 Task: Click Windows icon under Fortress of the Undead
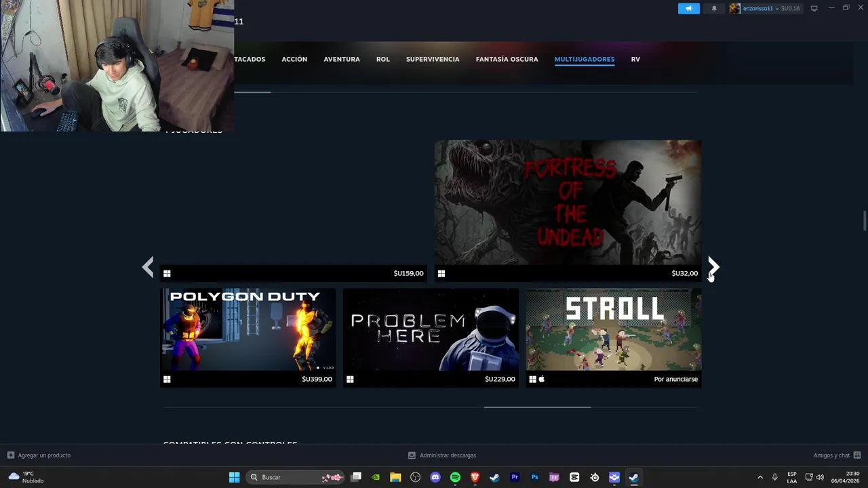coord(441,274)
